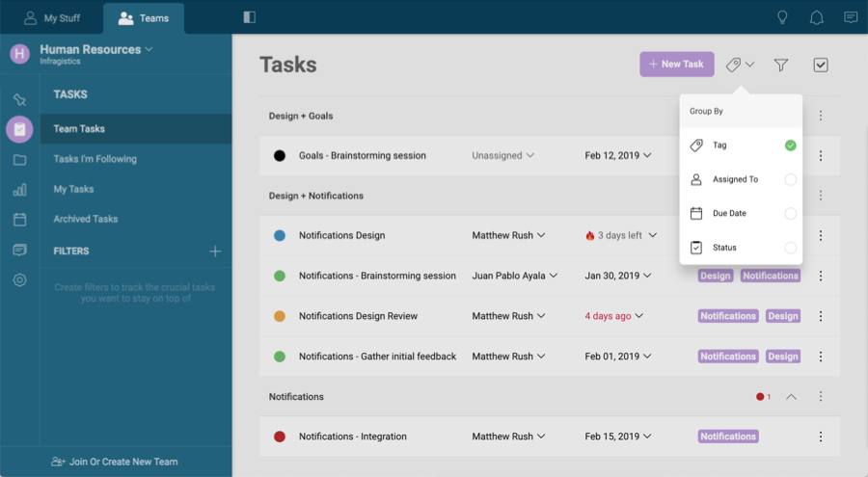Click the lightbulb ideas icon
868x477 pixels.
(x=783, y=17)
